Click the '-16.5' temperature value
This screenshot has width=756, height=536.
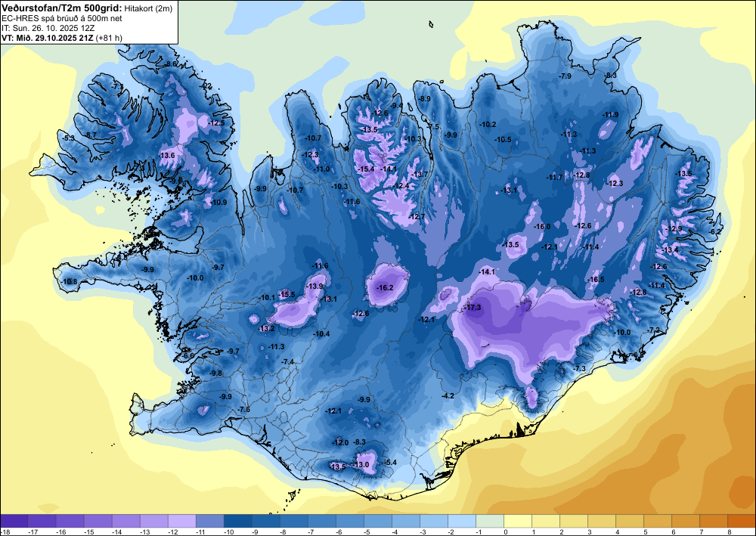[596, 280]
